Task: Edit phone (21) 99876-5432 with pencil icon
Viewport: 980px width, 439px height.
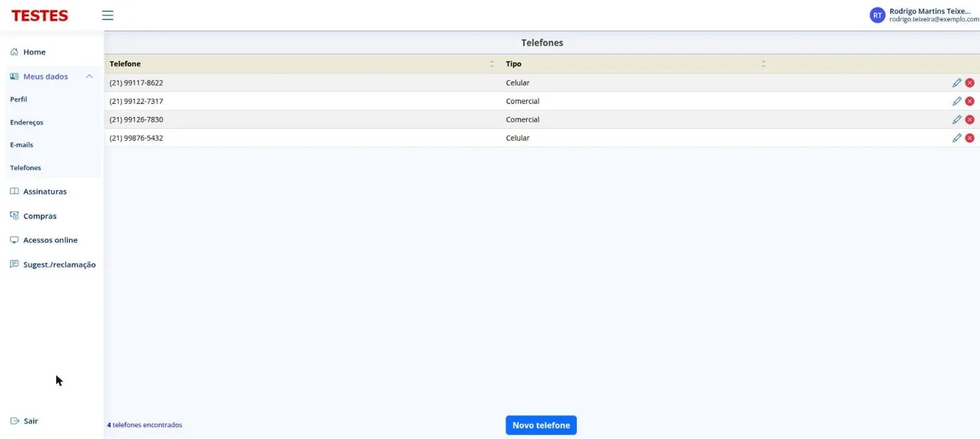Action: point(957,138)
